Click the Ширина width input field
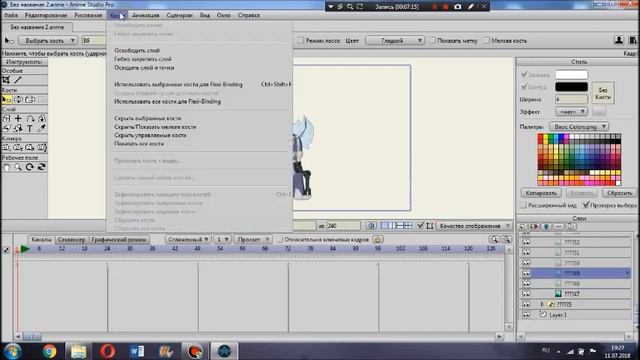The width and height of the screenshot is (640, 360). coord(571,99)
